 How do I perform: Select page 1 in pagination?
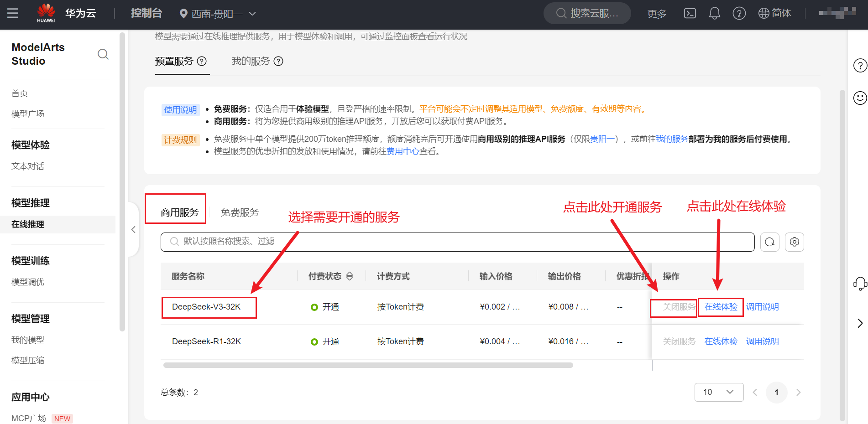tap(776, 393)
